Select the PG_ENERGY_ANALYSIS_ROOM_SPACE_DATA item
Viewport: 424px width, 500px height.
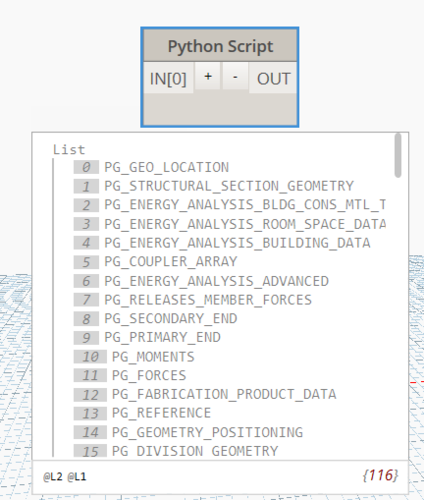coord(245,224)
